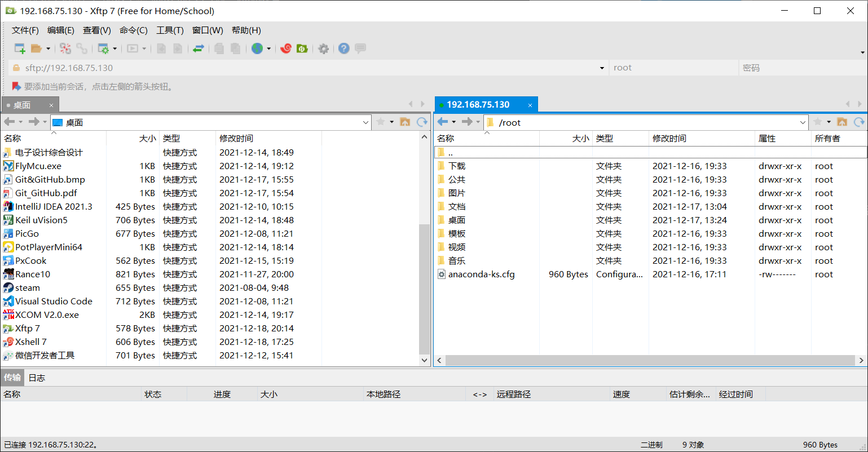Open the dropdown arrow beside Open Session folder
Image resolution: width=868 pixels, height=452 pixels.
tap(48, 48)
